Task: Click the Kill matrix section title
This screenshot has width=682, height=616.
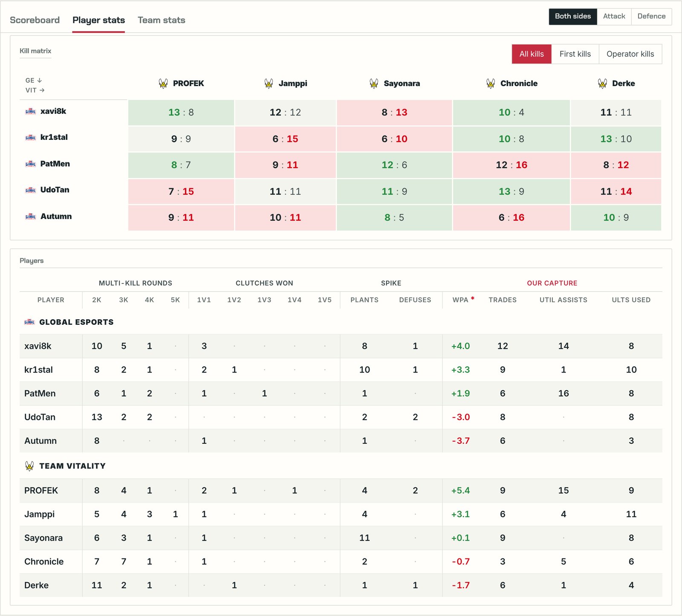Action: coord(35,51)
